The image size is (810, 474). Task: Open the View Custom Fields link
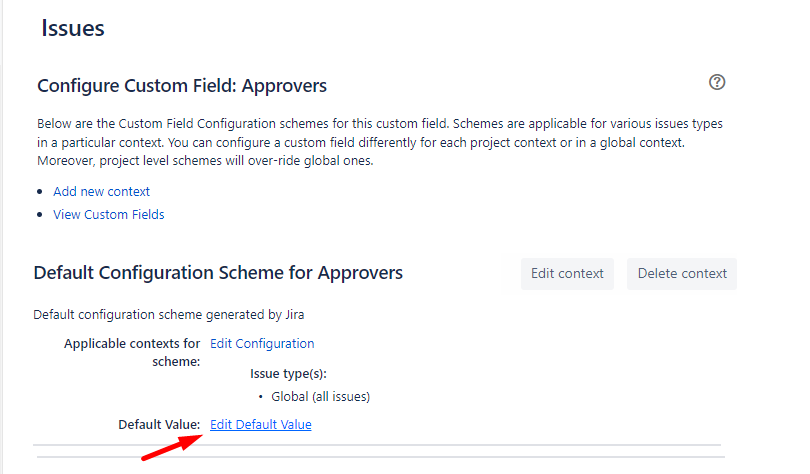tap(108, 214)
